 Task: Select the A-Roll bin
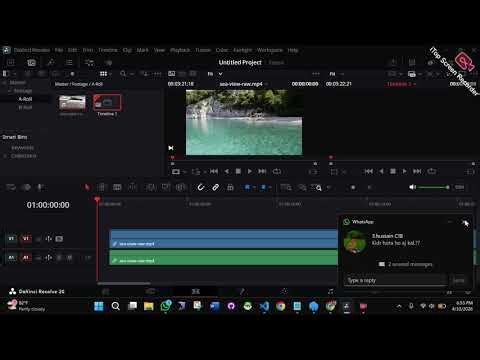(x=25, y=99)
